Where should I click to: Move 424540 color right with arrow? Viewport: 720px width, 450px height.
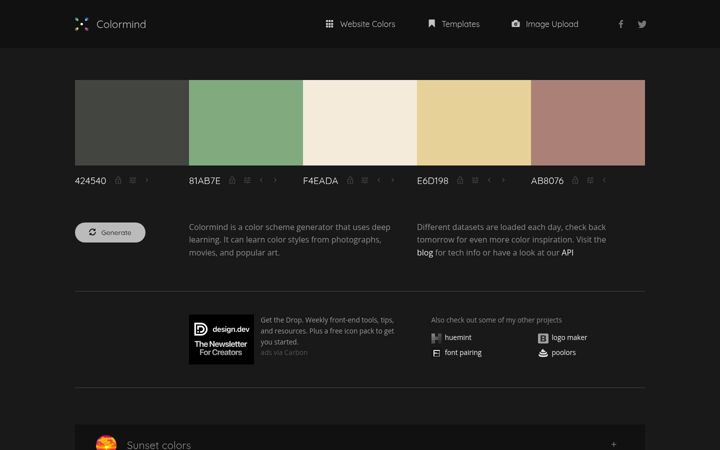coord(147,180)
